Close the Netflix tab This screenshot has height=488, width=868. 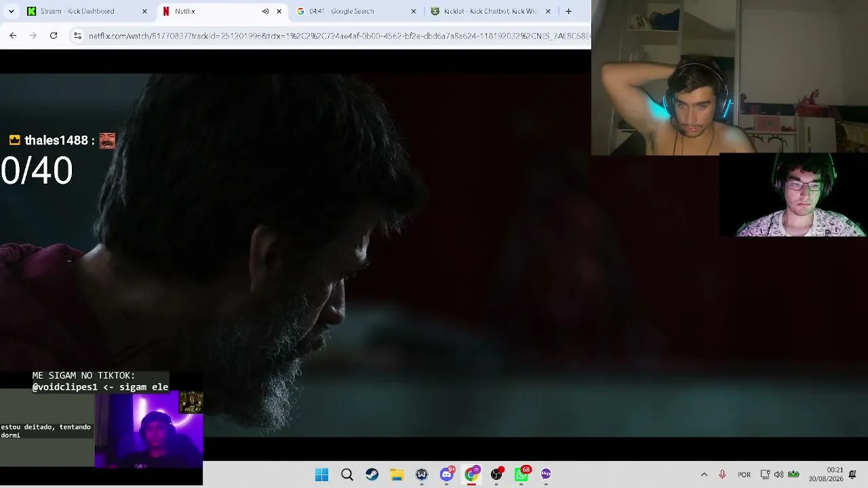pos(279,11)
